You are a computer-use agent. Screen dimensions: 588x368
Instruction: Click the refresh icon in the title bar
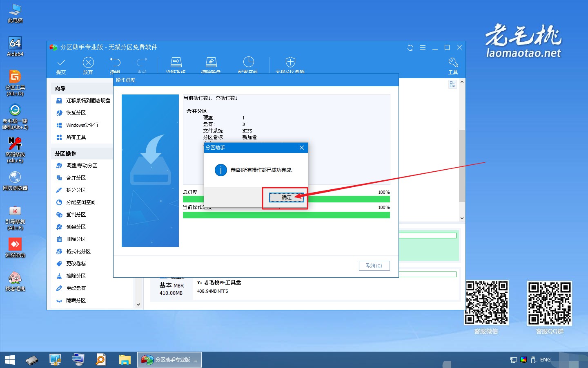pyautogui.click(x=410, y=48)
